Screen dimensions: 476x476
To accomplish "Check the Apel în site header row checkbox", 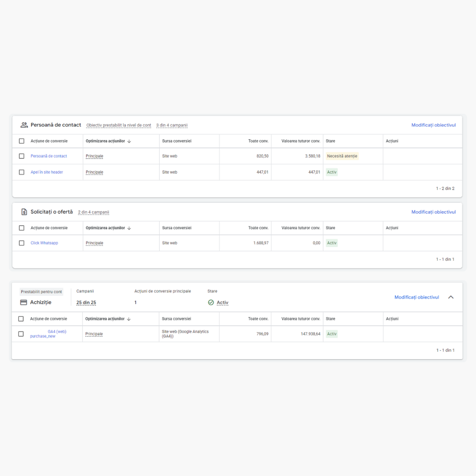I will pyautogui.click(x=22, y=172).
